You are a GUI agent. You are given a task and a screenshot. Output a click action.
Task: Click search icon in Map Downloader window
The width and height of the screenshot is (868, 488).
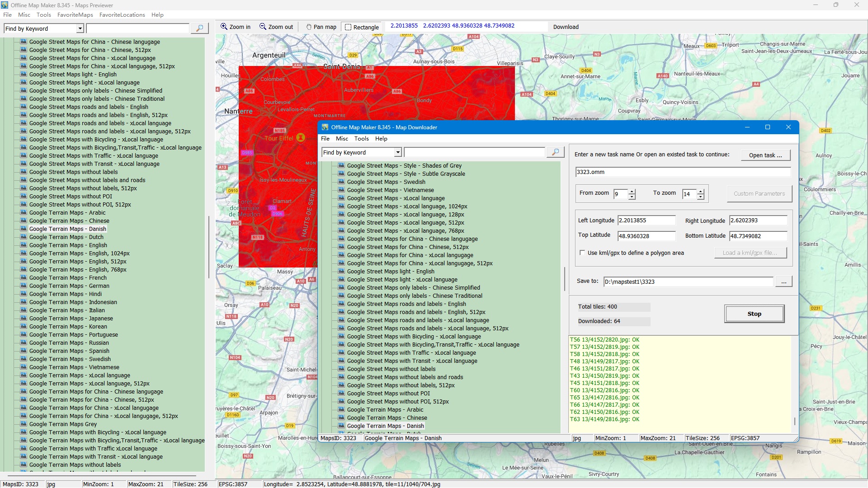(x=555, y=152)
